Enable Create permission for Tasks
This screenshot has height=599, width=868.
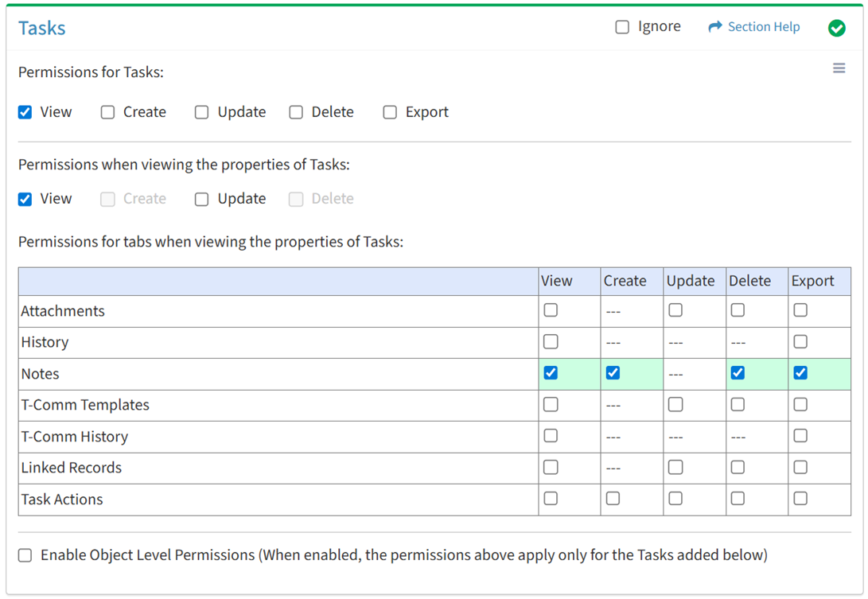tap(107, 112)
